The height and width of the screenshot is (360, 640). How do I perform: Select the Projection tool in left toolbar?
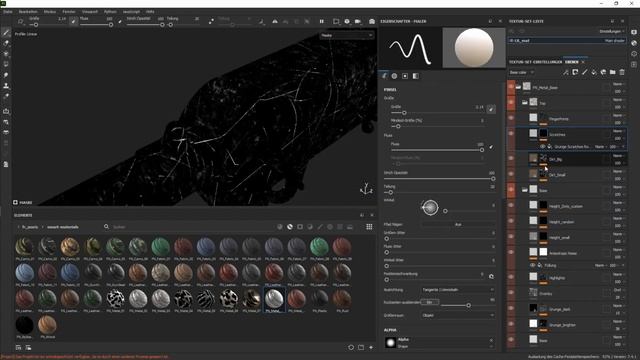6,53
